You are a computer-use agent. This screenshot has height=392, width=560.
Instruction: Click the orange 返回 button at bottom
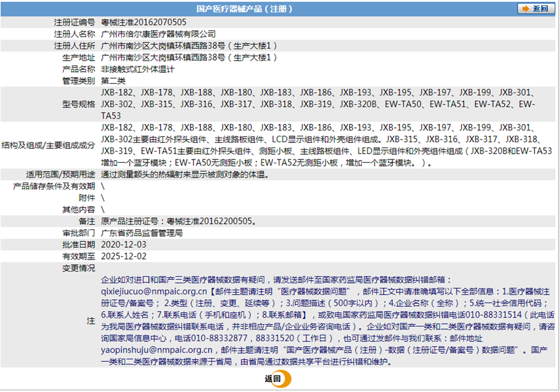point(278,379)
